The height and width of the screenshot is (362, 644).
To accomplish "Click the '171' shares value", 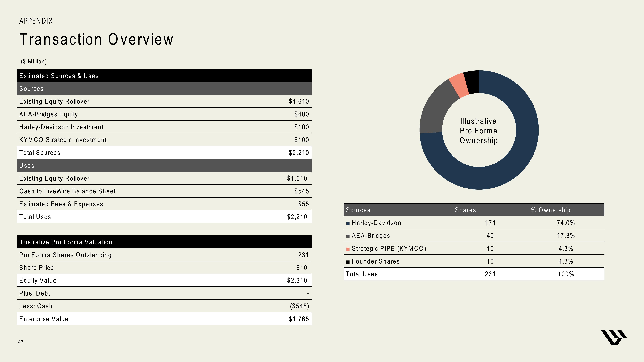I will click(490, 223).
